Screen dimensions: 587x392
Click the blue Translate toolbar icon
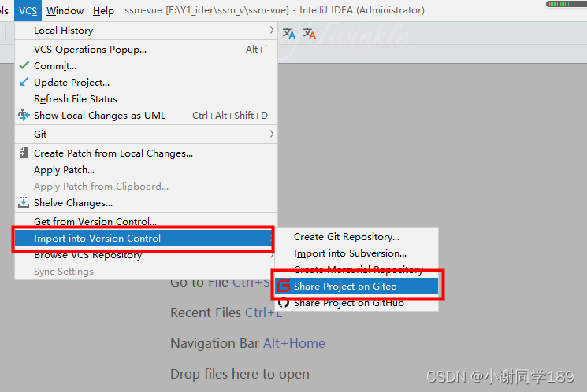[288, 33]
